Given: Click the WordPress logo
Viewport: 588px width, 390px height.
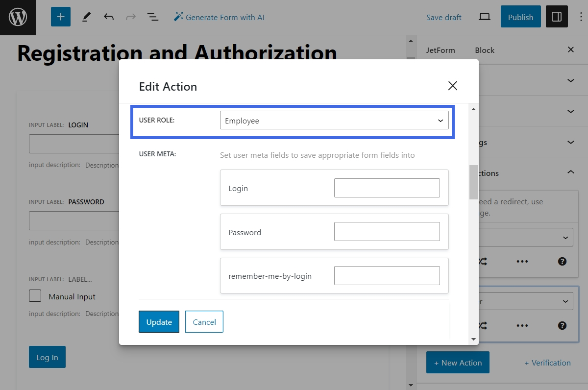Looking at the screenshot, I should click(18, 17).
